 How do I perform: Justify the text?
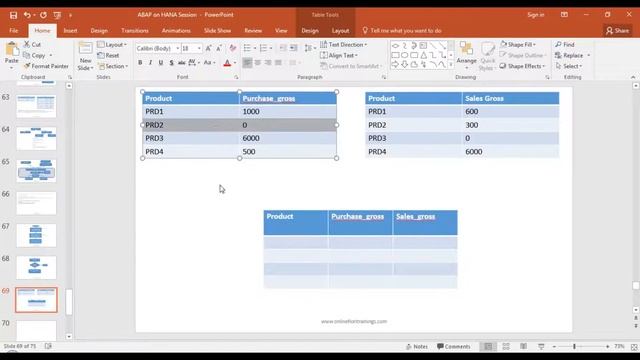point(278,62)
